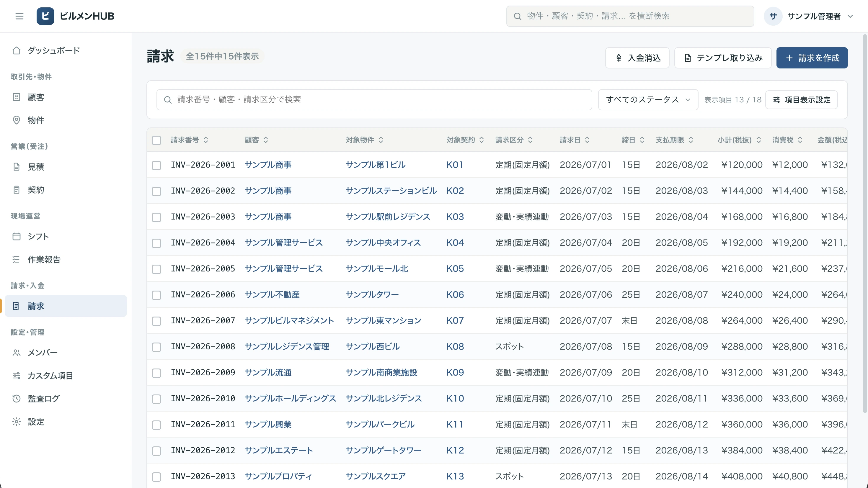Click the invoice search magnifier icon

point(168,100)
